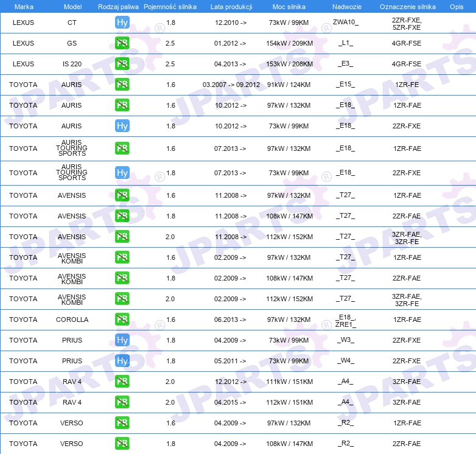Click petrol icon for Auris Touring Sports 1.6
This screenshot has height=454, width=476.
pos(122,148)
